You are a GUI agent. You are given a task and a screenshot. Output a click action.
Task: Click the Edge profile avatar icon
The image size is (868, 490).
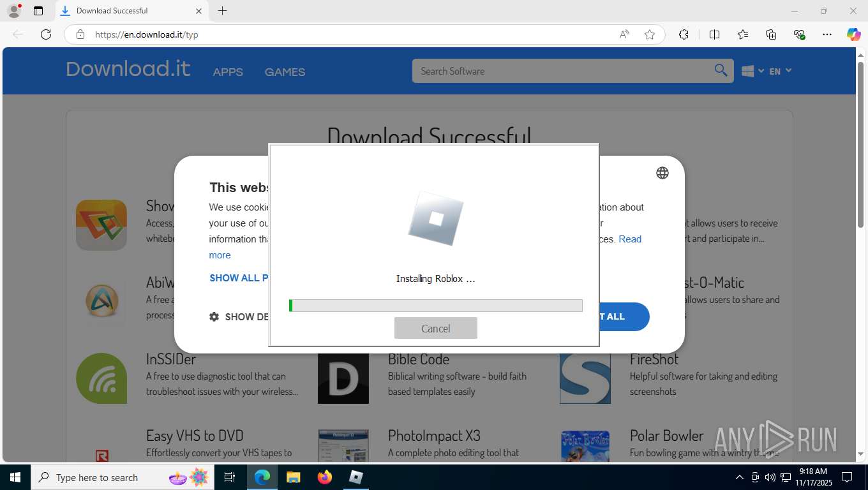click(13, 11)
